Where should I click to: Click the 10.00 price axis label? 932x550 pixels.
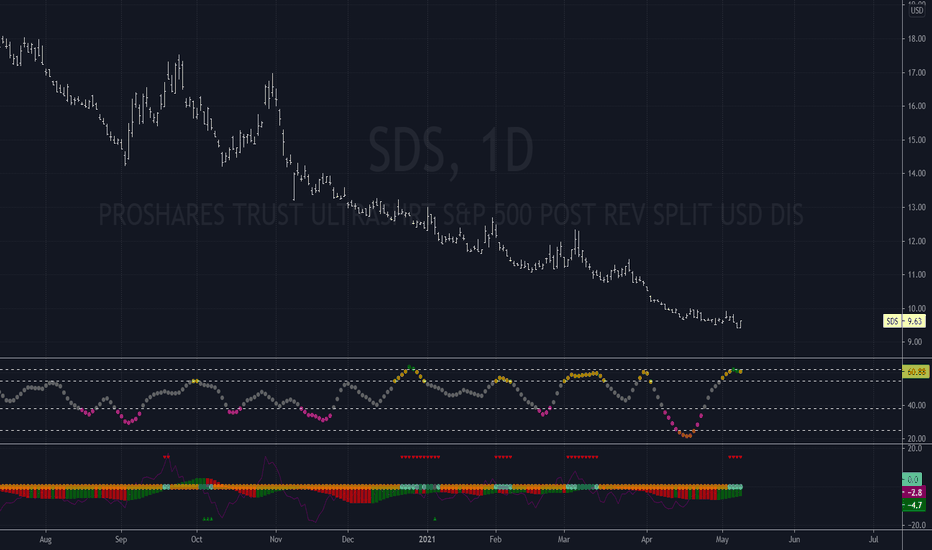coord(917,308)
